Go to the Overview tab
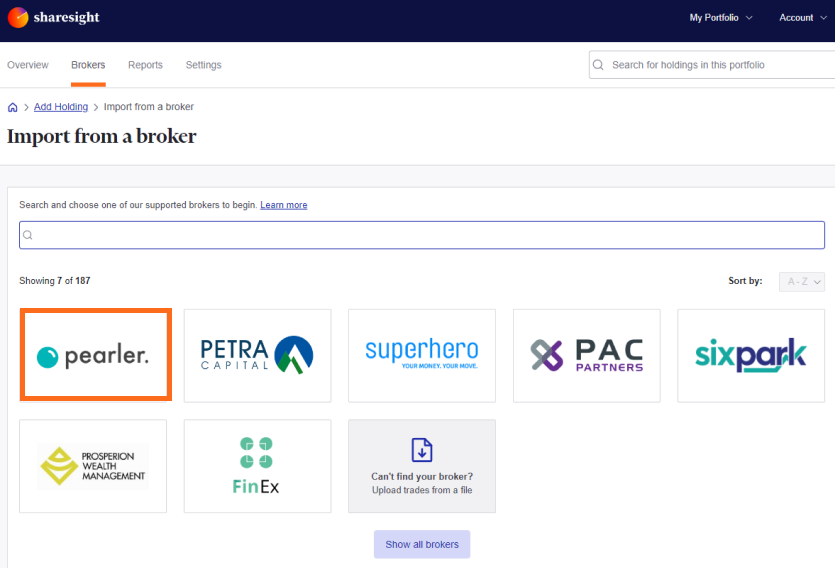Image resolution: width=835 pixels, height=571 pixels. [x=28, y=65]
